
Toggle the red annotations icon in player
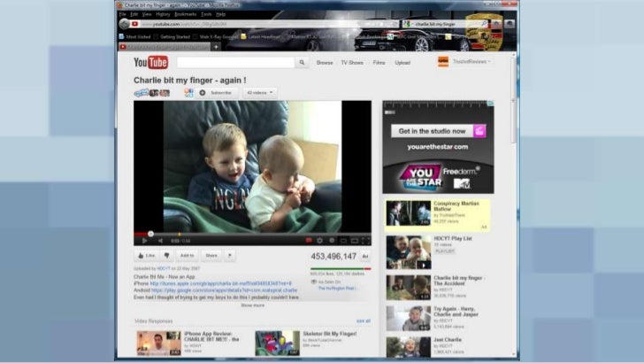(x=309, y=241)
